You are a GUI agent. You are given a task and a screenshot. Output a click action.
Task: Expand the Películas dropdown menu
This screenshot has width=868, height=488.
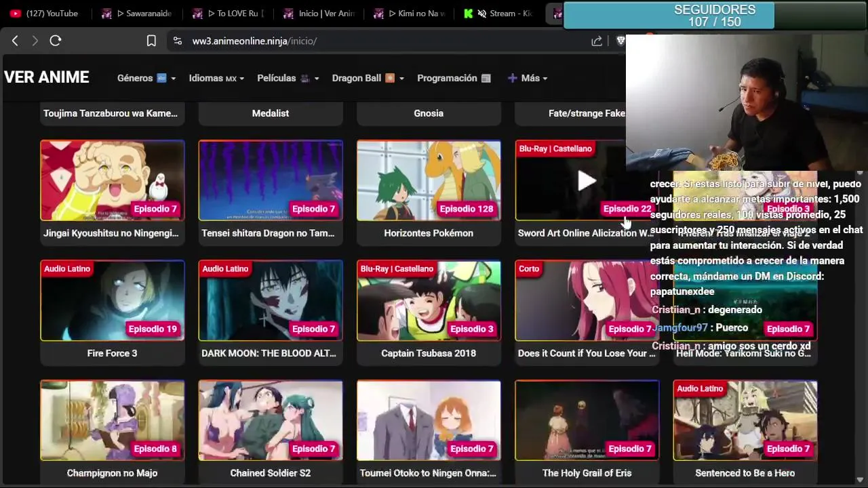tap(288, 78)
